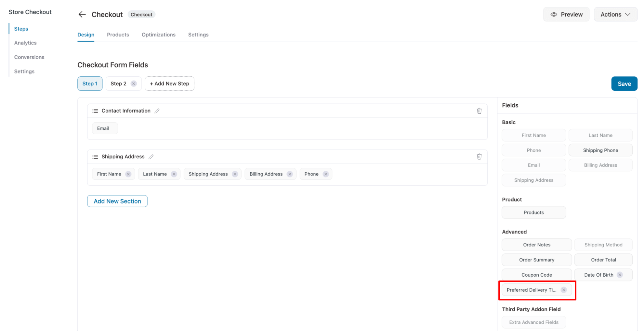
Task: Click First Name in the Basic fields panel
Action: pyautogui.click(x=534, y=135)
